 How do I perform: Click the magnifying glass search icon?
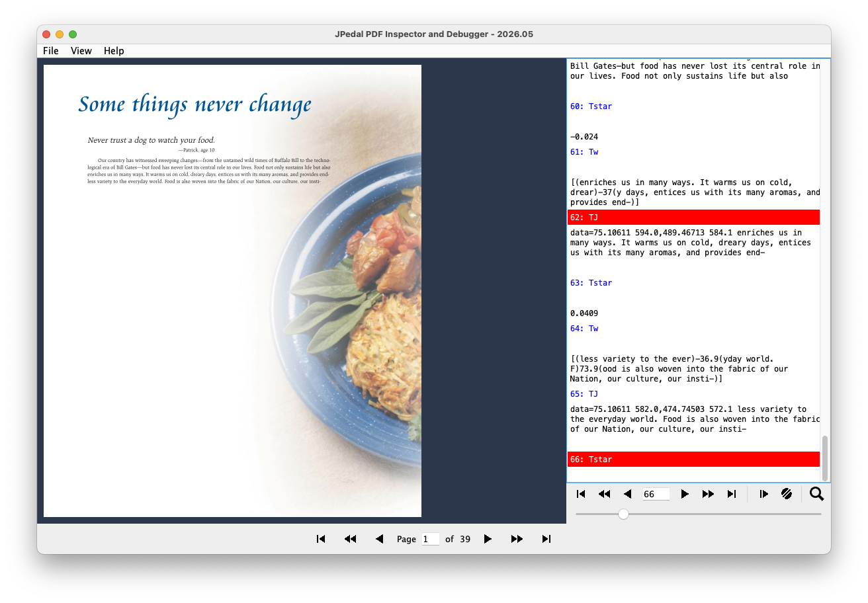click(816, 494)
